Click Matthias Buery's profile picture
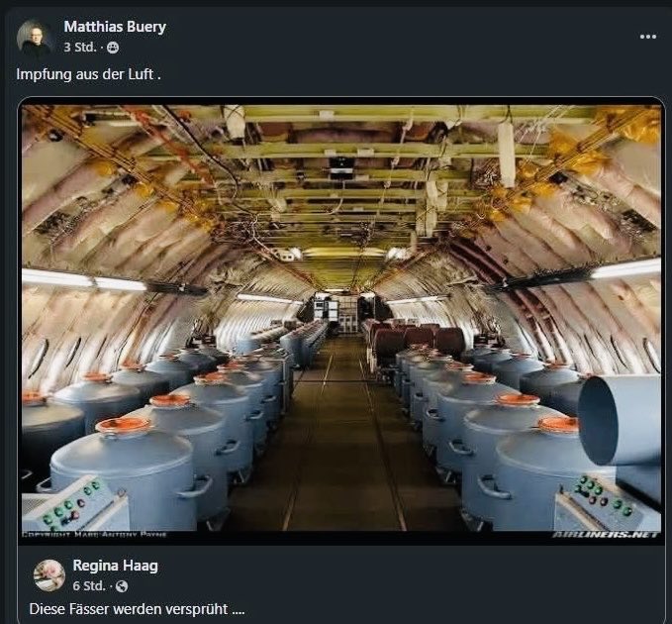Viewport: 672px width, 624px height. [x=35, y=37]
